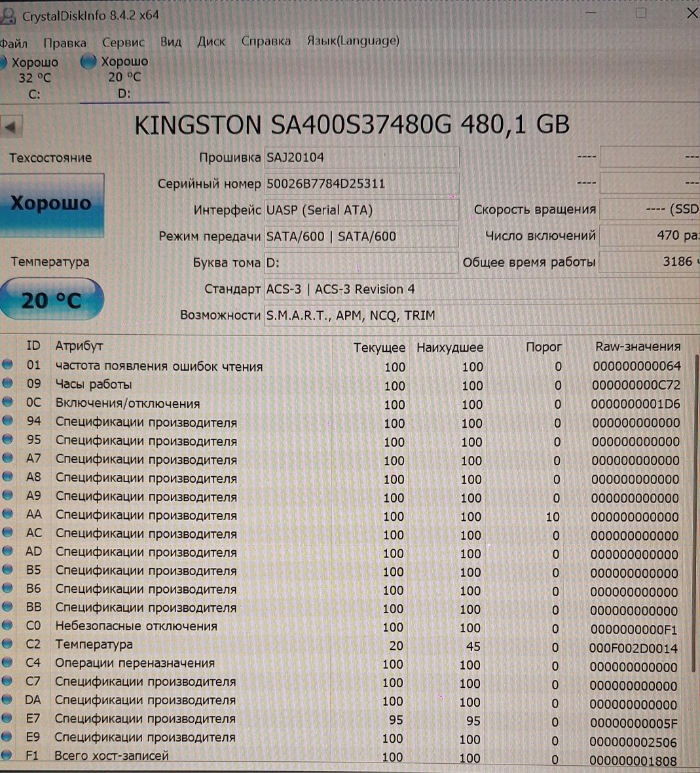The height and width of the screenshot is (773, 700).
Task: Click status dot of attribute B6
Action: point(7,588)
